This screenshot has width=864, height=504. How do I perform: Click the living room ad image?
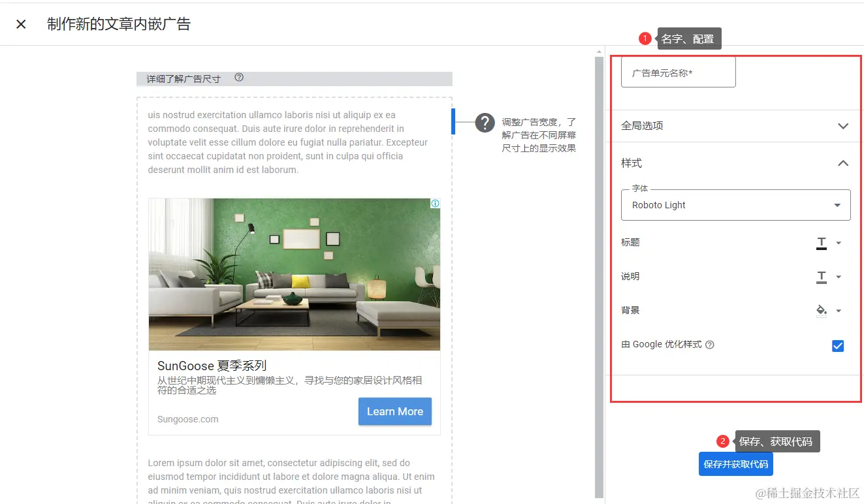[x=294, y=274]
